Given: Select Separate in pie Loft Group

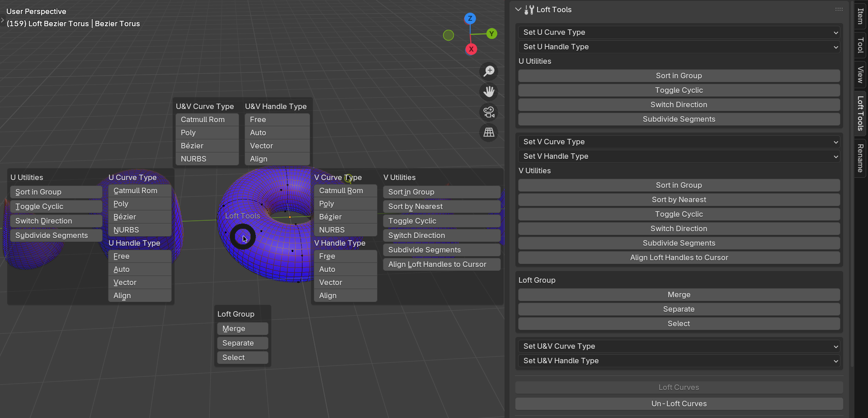Looking at the screenshot, I should tap(243, 343).
